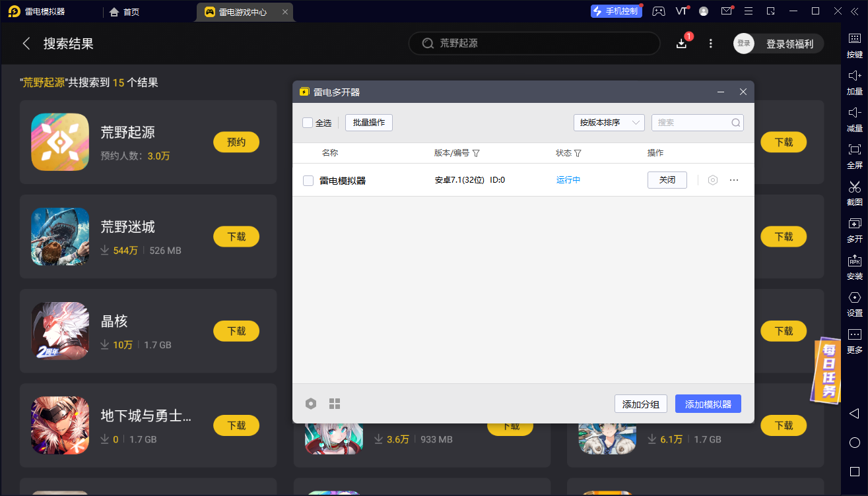
Task: Open 多开 multi-instance from sidebar
Action: click(854, 230)
